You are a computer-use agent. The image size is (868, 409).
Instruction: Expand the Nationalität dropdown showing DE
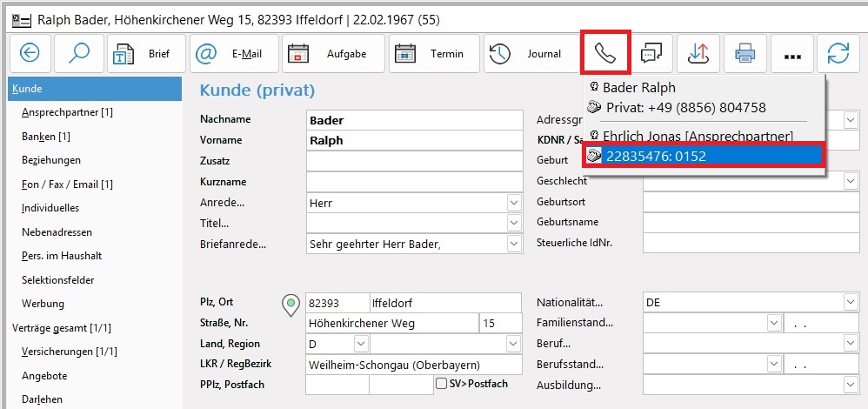pyautogui.click(x=850, y=303)
